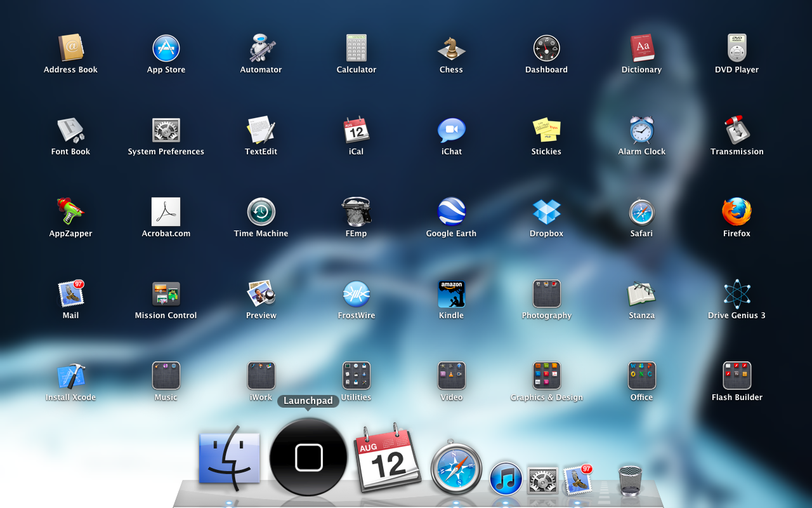Open Drive Genius 3
The height and width of the screenshot is (508, 812).
(x=737, y=294)
